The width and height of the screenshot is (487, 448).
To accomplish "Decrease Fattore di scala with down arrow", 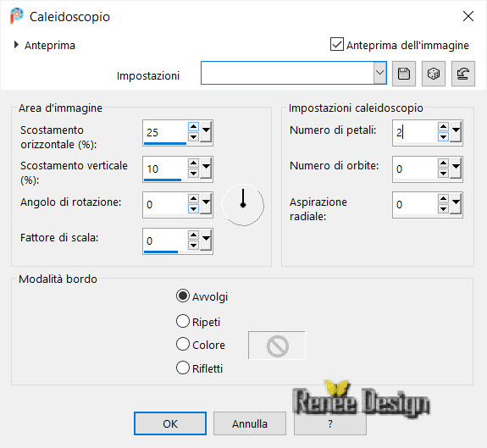I will [x=193, y=246].
